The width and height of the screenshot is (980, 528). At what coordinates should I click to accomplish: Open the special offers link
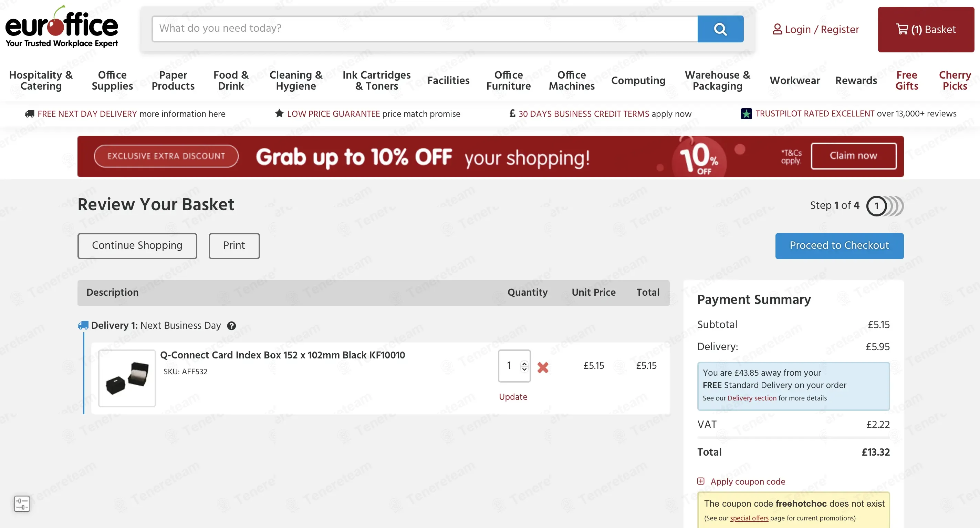(749, 518)
